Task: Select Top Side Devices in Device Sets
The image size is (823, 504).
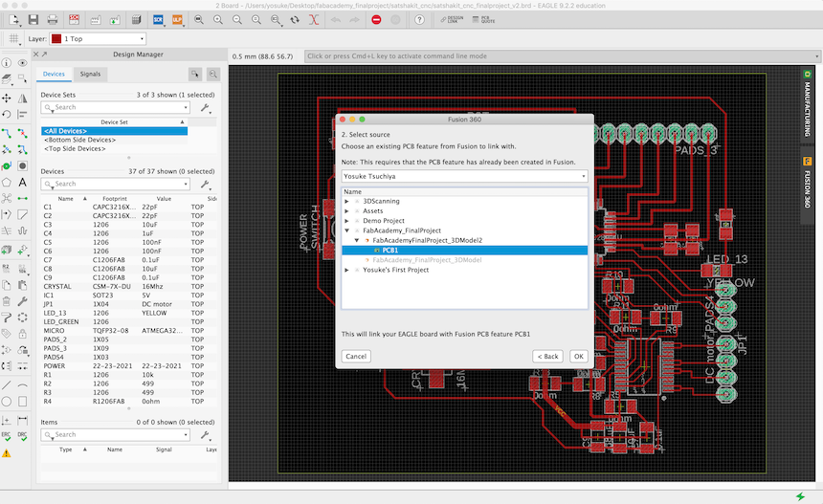Action: pos(75,148)
